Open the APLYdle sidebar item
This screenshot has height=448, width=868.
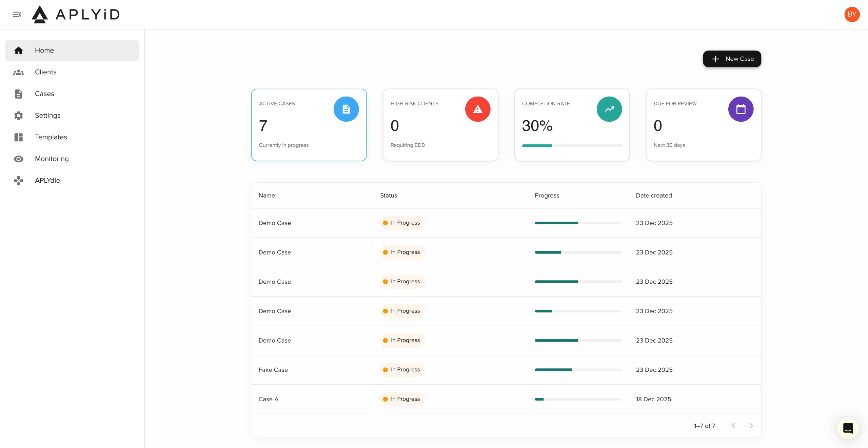coord(47,180)
